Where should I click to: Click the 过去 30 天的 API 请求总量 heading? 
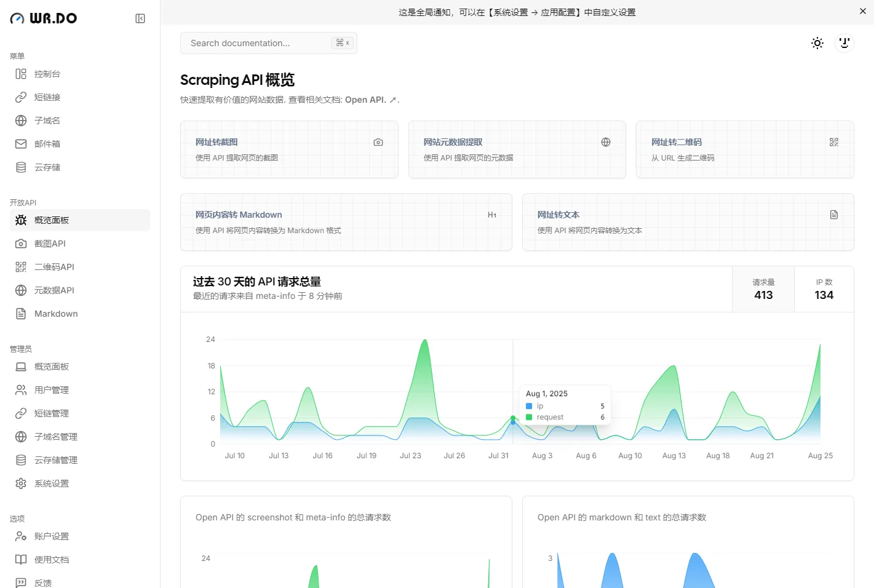pyautogui.click(x=257, y=282)
